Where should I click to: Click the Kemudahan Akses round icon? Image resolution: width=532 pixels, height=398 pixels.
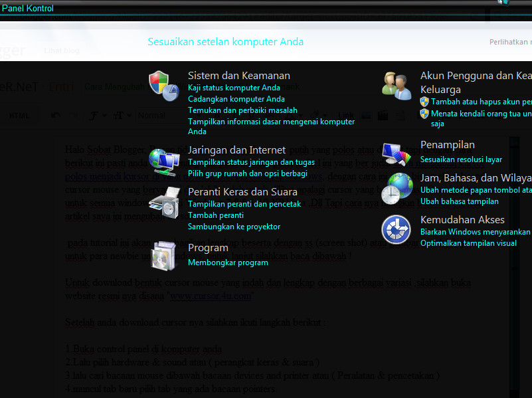(x=396, y=229)
